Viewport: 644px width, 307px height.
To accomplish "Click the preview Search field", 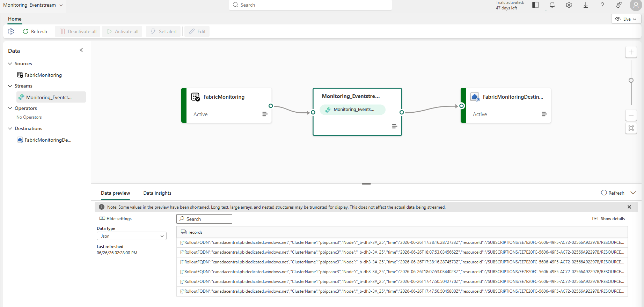I will 204,219.
